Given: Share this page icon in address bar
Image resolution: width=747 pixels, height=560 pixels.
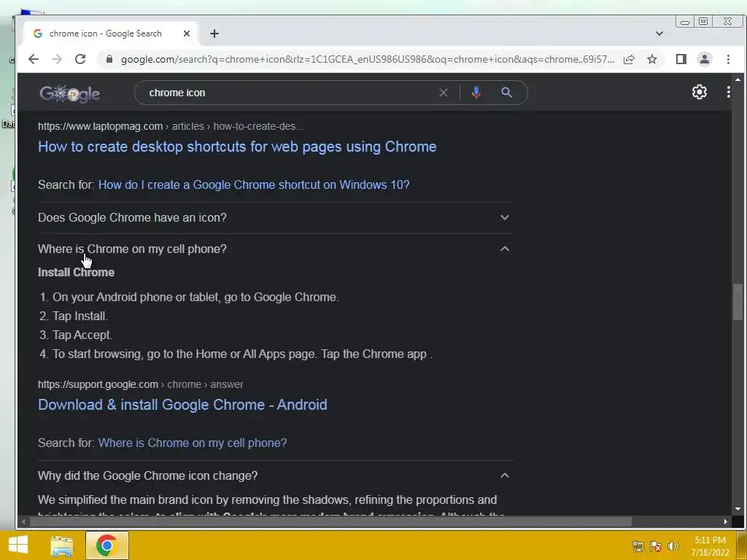Looking at the screenshot, I should (629, 59).
